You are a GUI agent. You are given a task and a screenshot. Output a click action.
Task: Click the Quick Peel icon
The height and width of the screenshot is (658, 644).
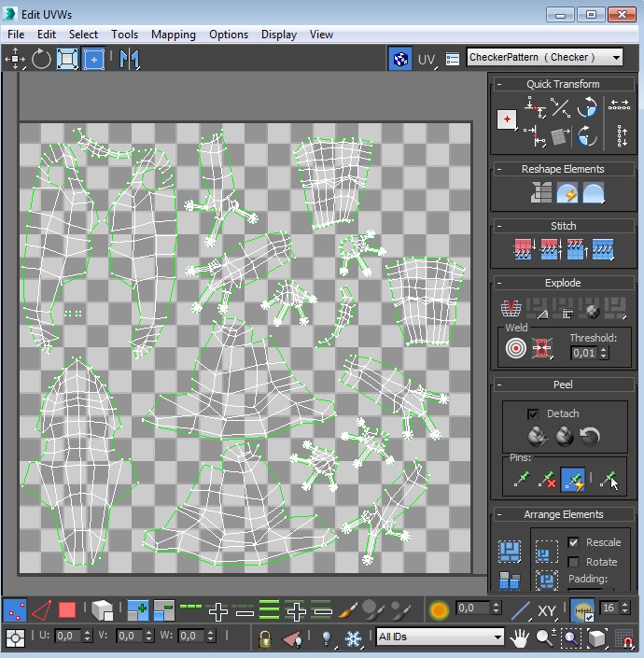coord(537,436)
